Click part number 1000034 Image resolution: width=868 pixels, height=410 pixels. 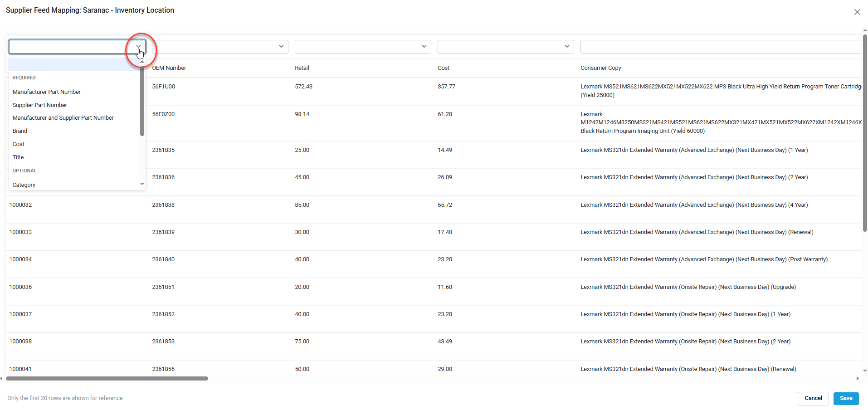[20, 259]
